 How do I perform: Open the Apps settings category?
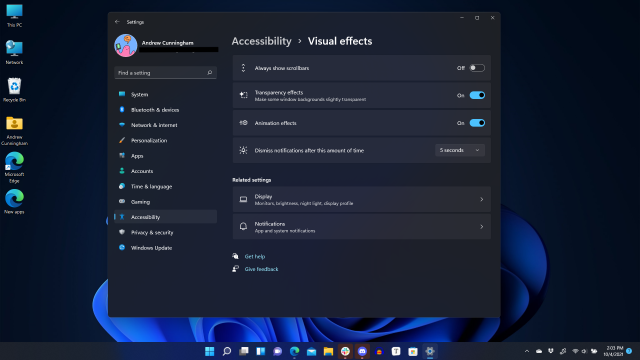point(165,156)
